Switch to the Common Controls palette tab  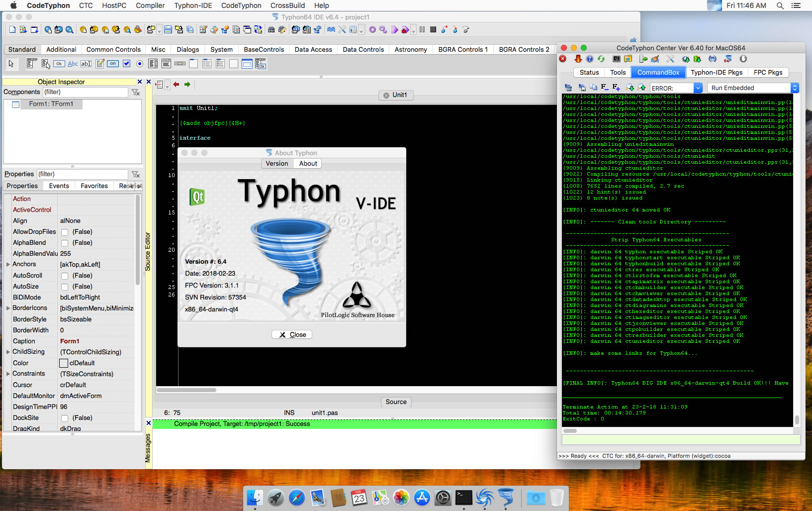click(x=113, y=49)
